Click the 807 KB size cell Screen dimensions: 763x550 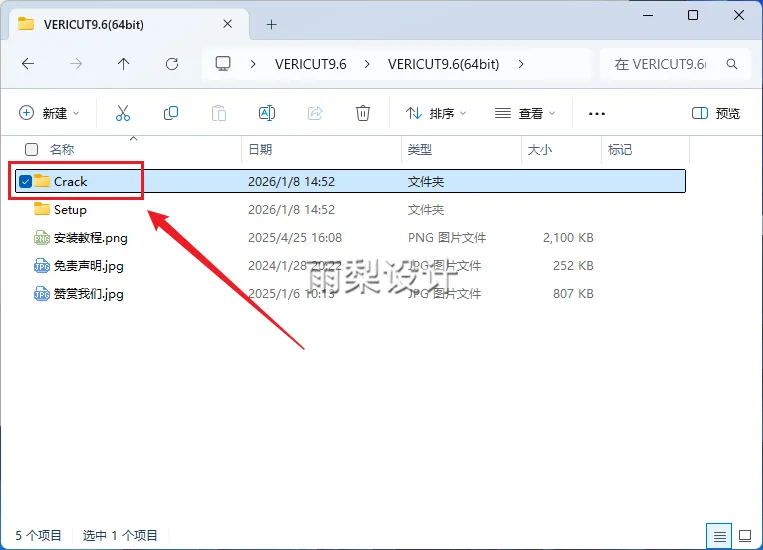pyautogui.click(x=573, y=294)
